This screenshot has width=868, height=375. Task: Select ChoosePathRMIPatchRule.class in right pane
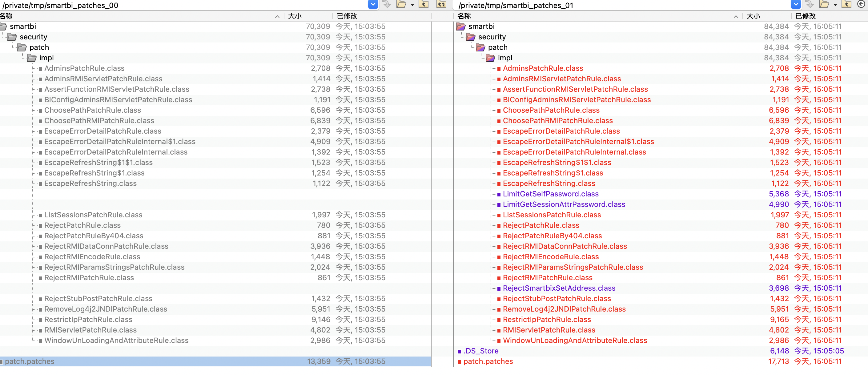558,121
